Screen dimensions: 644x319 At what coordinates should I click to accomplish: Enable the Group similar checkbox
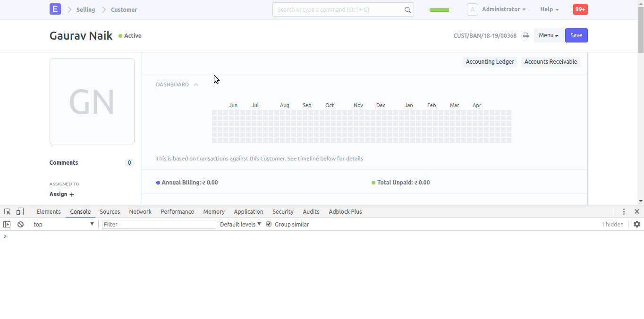tap(269, 224)
